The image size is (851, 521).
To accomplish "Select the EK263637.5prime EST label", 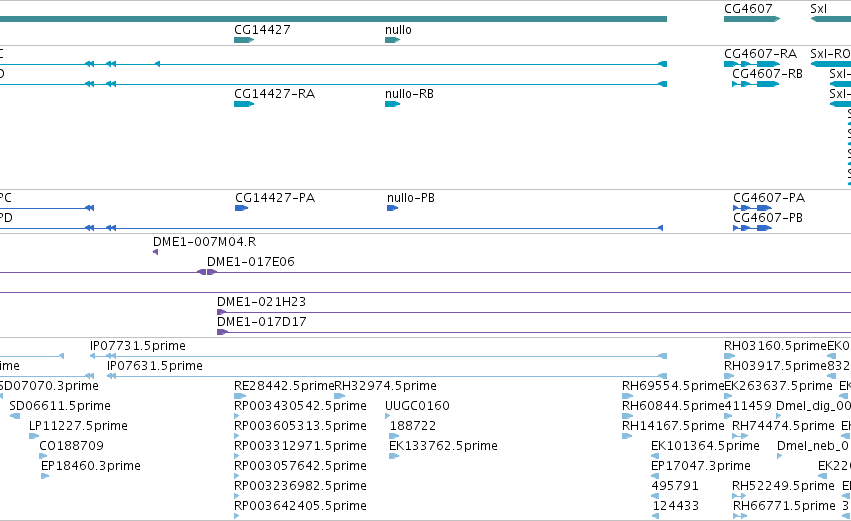I will (778, 386).
